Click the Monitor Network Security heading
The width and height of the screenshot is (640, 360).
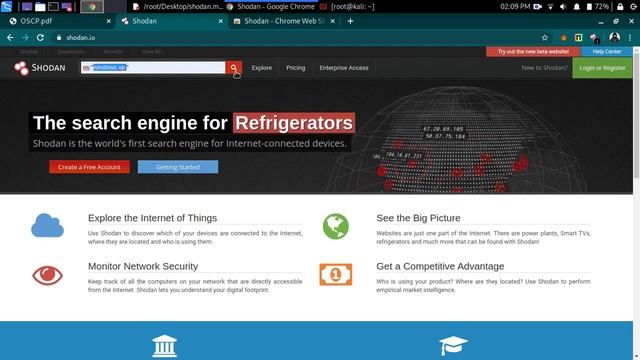tap(143, 266)
